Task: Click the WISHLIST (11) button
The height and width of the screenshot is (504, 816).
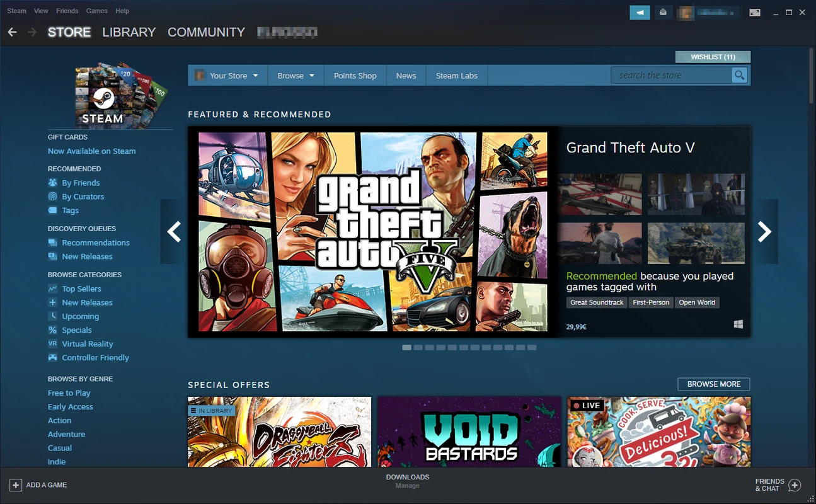Action: click(713, 57)
